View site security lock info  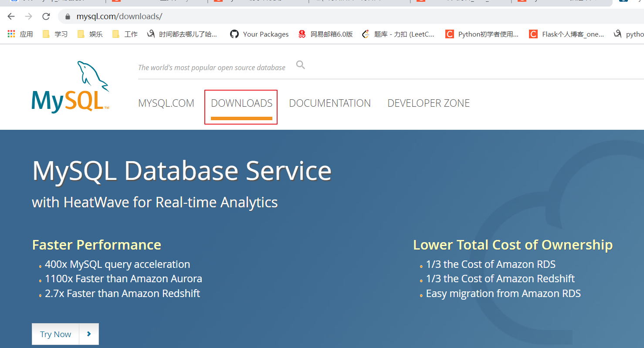click(x=68, y=17)
